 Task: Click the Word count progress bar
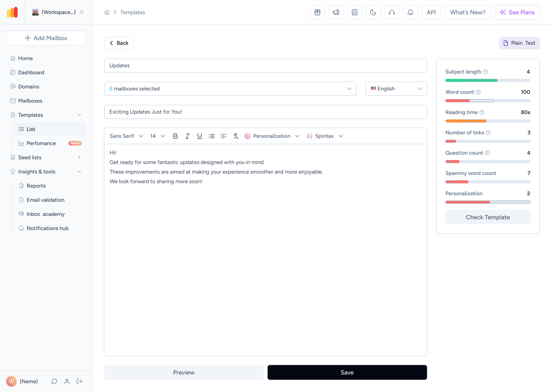[x=488, y=101]
